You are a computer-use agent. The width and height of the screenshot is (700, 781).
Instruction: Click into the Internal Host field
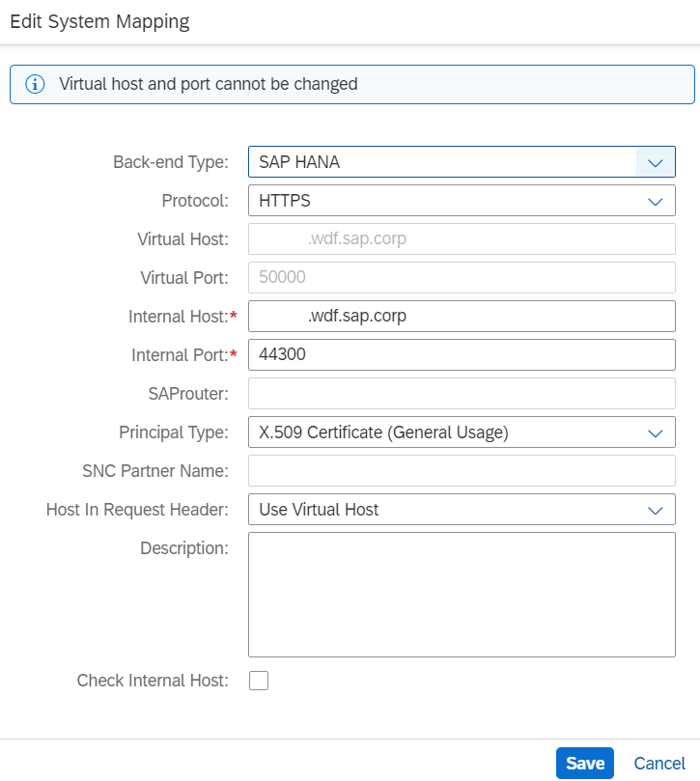pyautogui.click(x=462, y=317)
